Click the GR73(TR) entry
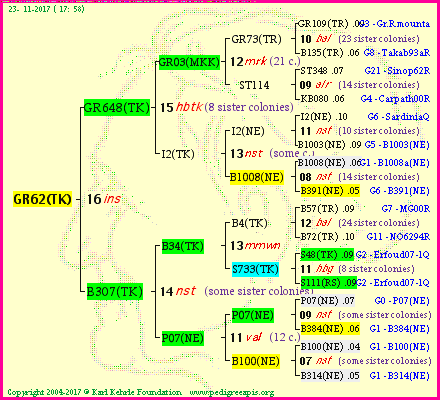 click(256, 39)
